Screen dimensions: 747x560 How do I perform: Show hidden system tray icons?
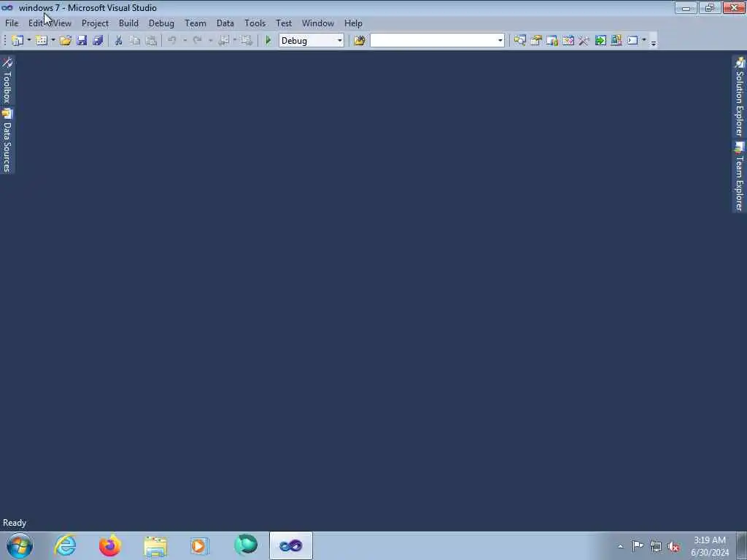pyautogui.click(x=620, y=546)
